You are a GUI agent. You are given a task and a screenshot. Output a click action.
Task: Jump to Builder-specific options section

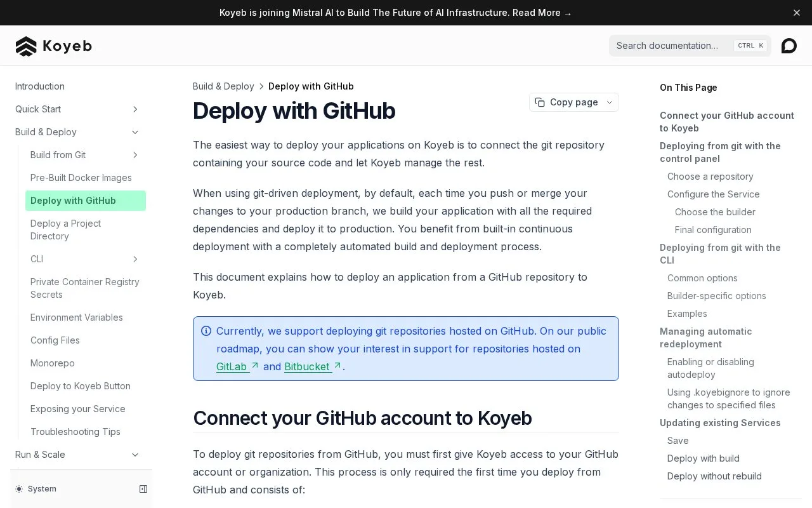pyautogui.click(x=717, y=296)
